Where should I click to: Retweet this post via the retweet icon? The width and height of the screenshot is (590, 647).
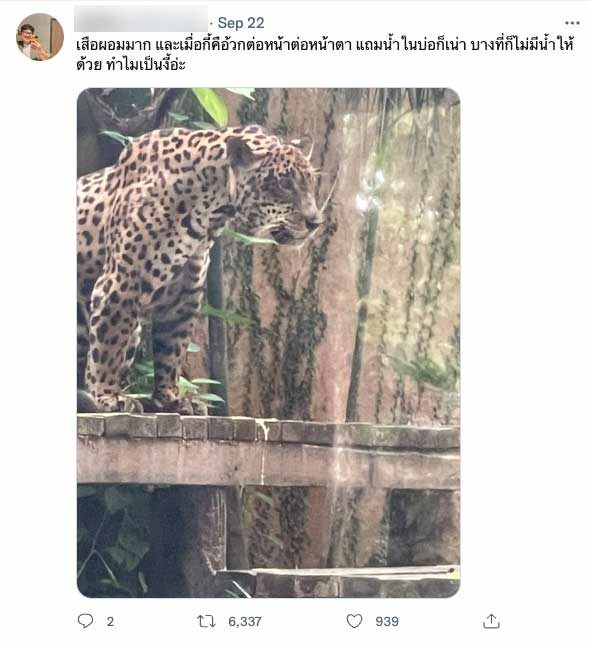pos(206,621)
